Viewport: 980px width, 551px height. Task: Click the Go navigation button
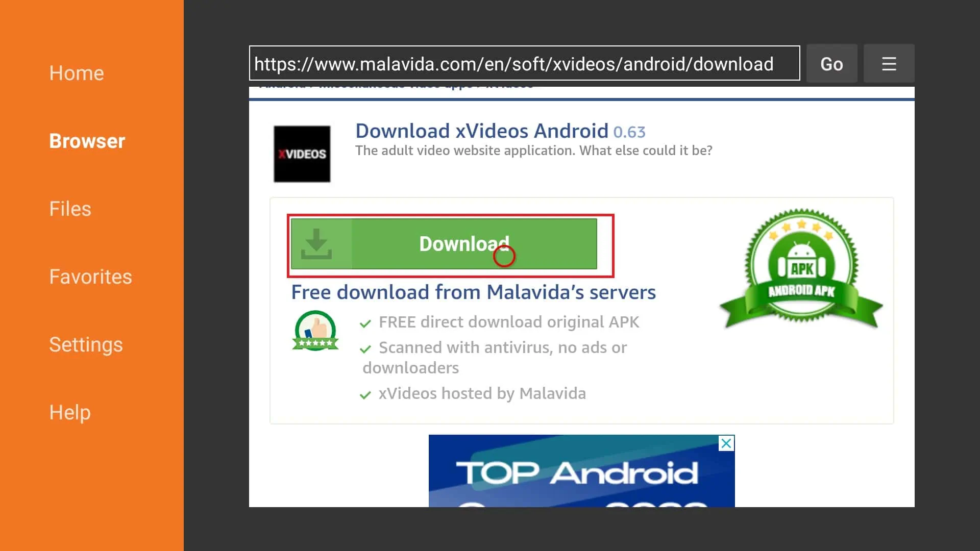tap(832, 63)
